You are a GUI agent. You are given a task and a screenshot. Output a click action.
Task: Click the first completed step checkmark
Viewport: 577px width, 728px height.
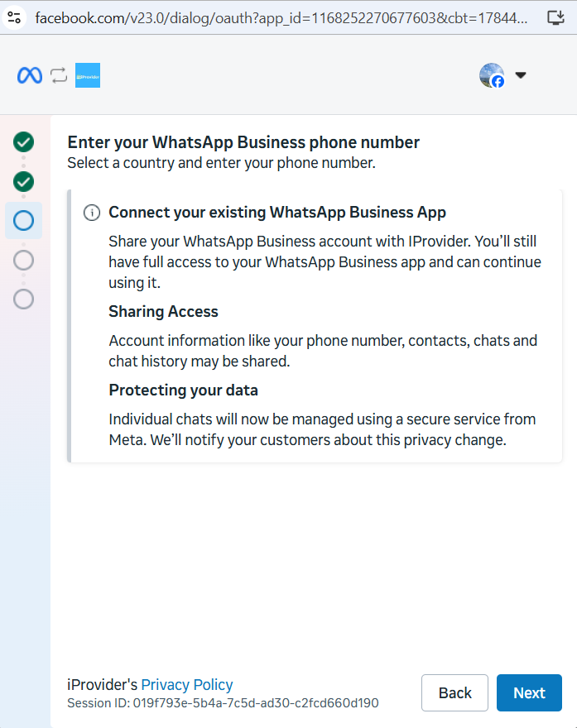pyautogui.click(x=24, y=142)
